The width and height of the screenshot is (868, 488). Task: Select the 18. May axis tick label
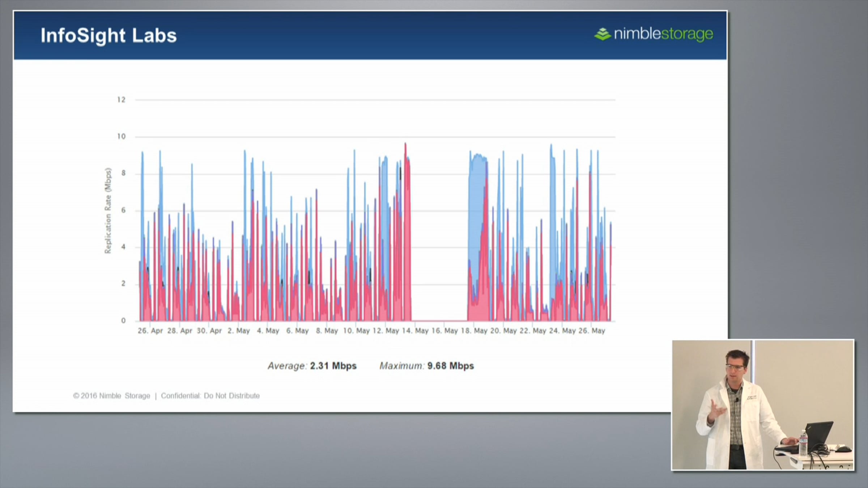click(474, 331)
